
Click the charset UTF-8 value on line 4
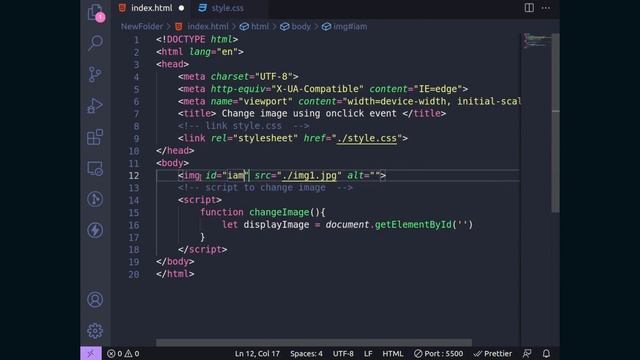pyautogui.click(x=273, y=77)
